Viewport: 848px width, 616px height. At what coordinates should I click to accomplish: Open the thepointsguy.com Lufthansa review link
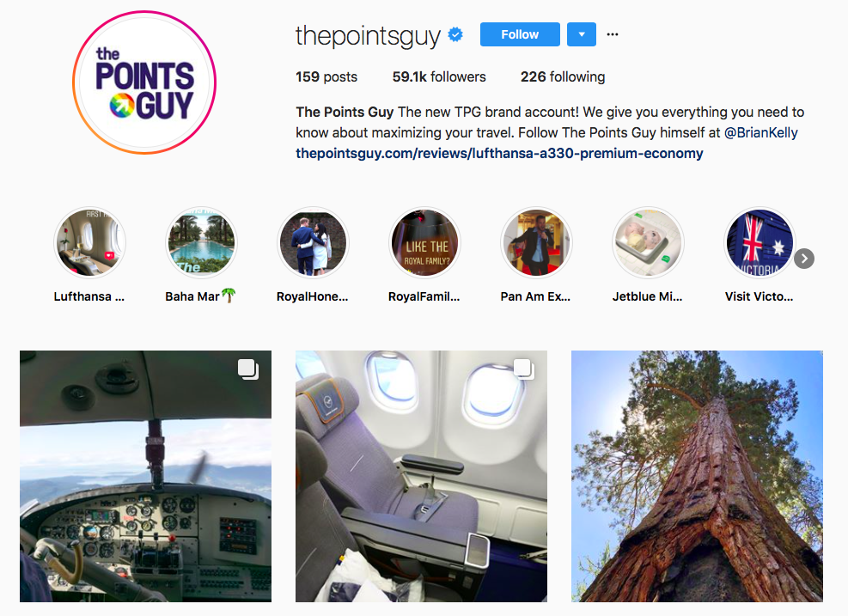click(x=499, y=153)
